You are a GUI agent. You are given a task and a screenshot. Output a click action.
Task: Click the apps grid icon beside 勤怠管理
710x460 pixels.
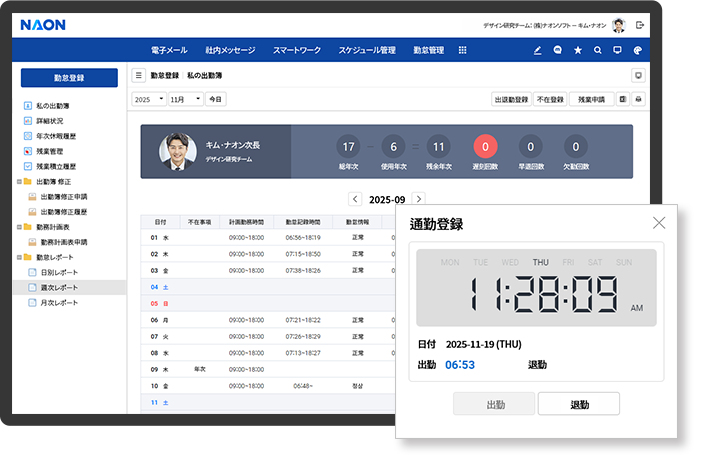tap(462, 50)
